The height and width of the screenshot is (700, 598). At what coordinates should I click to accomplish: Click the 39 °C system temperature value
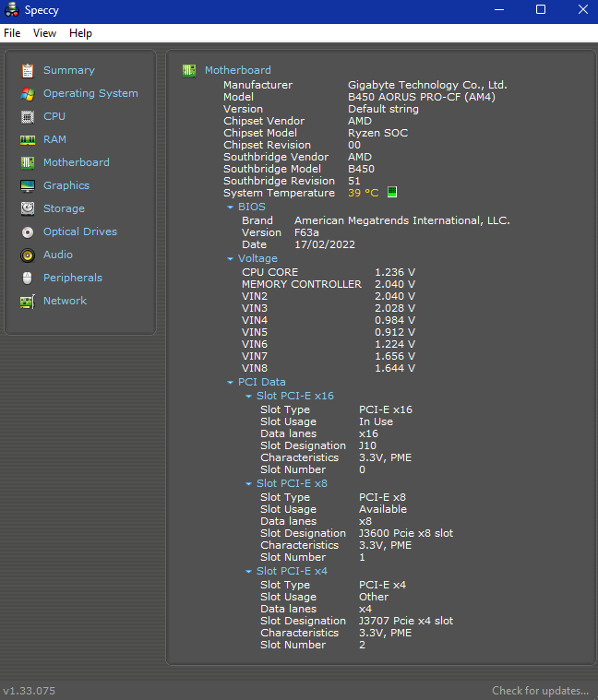point(363,193)
